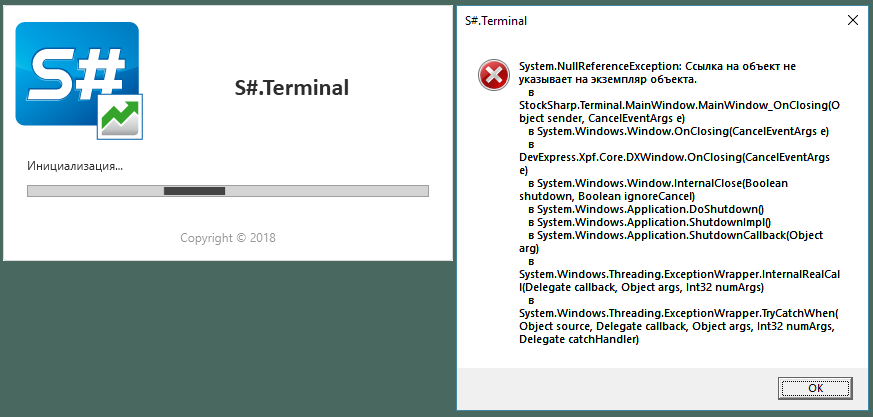This screenshot has width=873, height=417.
Task: Click the red error cross icon
Action: [493, 76]
